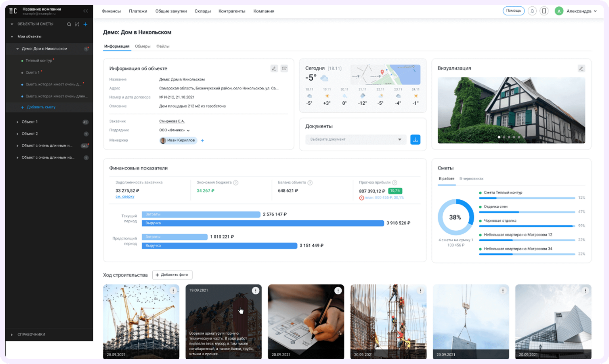Expand Объект 1 tree node
The image size is (609, 364).
18,122
